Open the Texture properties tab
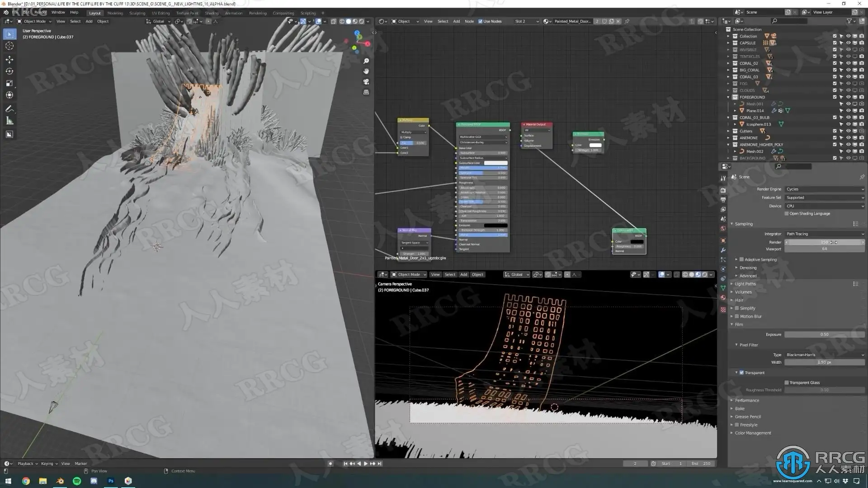The image size is (868, 488). [x=723, y=310]
